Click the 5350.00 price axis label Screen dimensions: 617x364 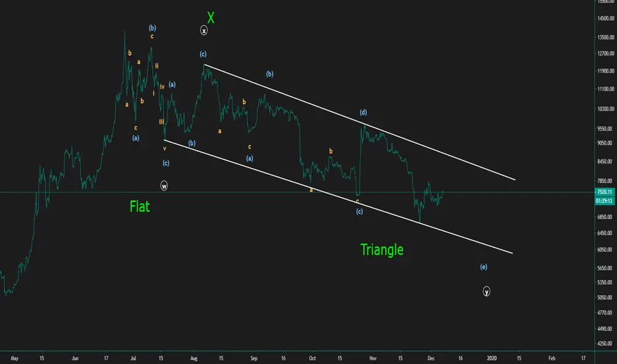tap(606, 282)
